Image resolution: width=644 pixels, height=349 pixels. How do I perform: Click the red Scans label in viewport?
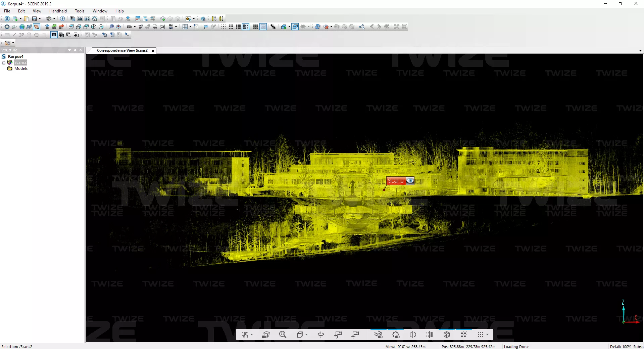[x=396, y=181]
